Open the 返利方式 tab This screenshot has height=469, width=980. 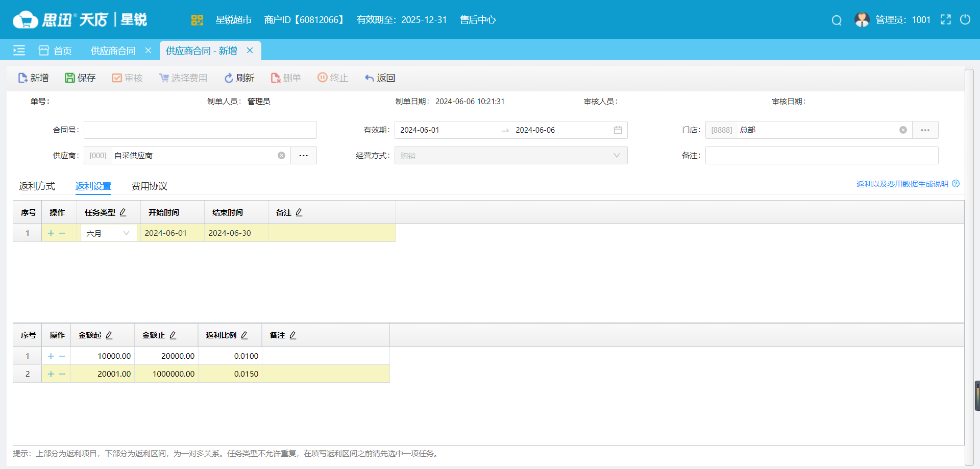pos(36,186)
